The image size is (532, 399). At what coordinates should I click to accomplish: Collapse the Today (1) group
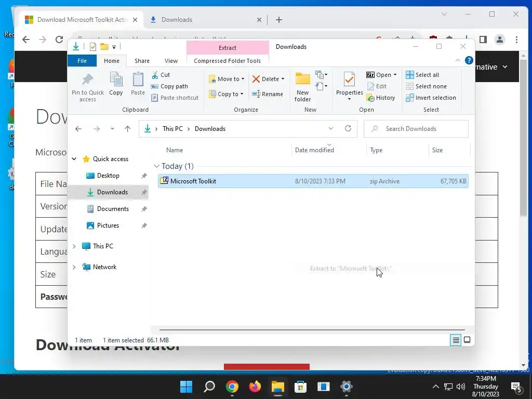pyautogui.click(x=156, y=166)
